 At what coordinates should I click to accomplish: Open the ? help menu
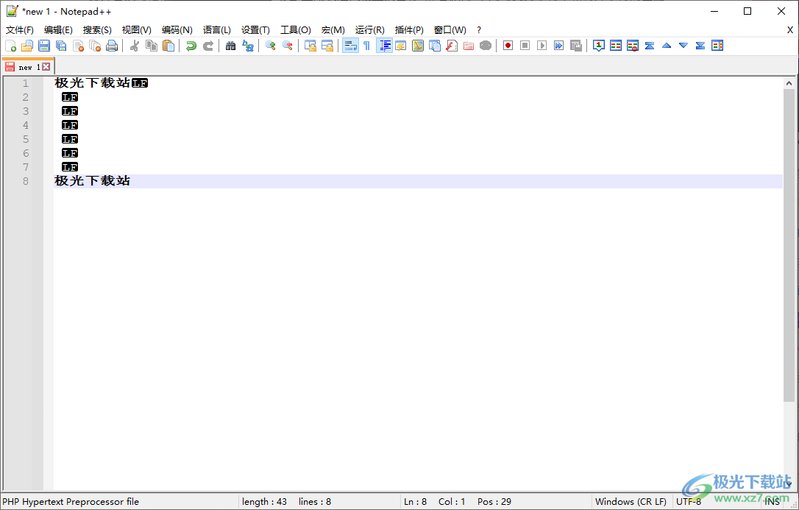pyautogui.click(x=478, y=30)
